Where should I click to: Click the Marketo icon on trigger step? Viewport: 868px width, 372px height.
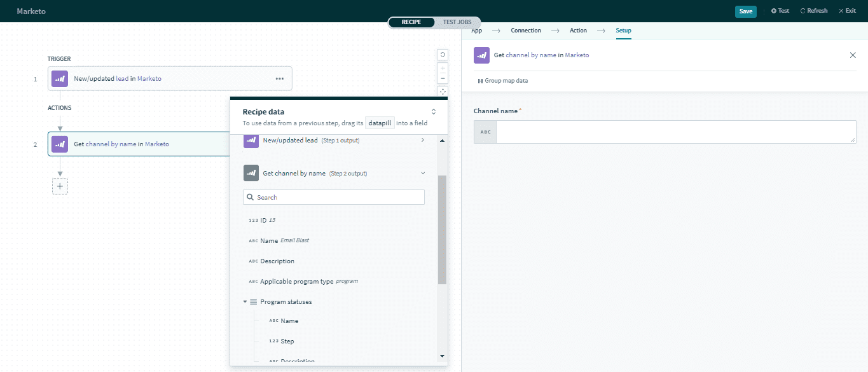[x=60, y=79]
